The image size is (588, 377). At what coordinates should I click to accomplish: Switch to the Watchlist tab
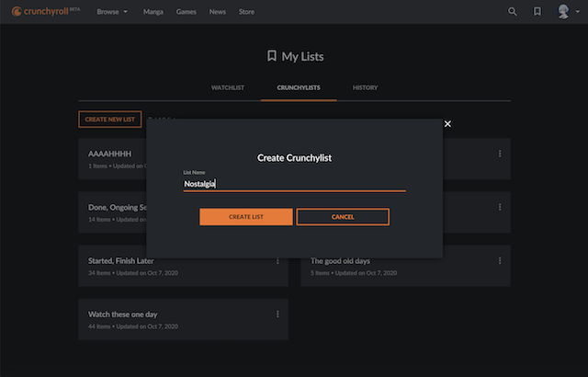pos(228,87)
